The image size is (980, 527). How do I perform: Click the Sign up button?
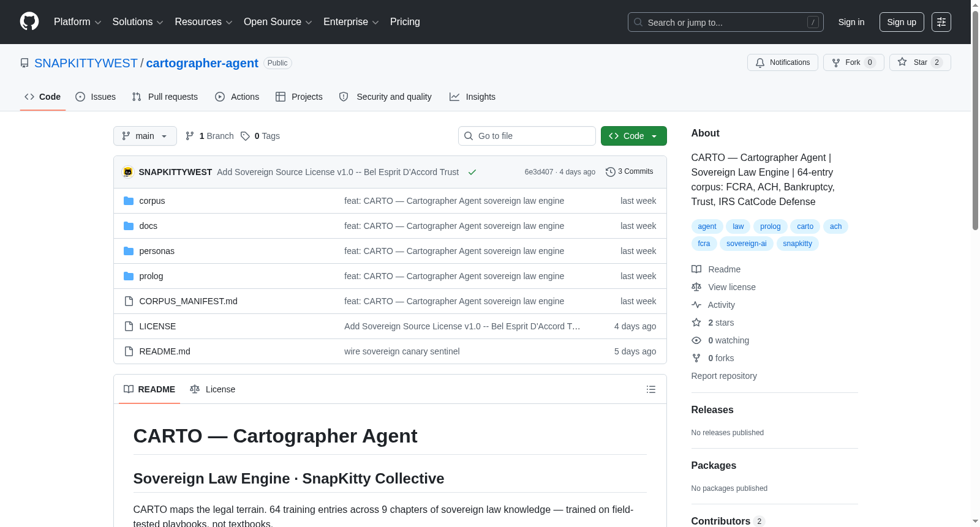902,22
